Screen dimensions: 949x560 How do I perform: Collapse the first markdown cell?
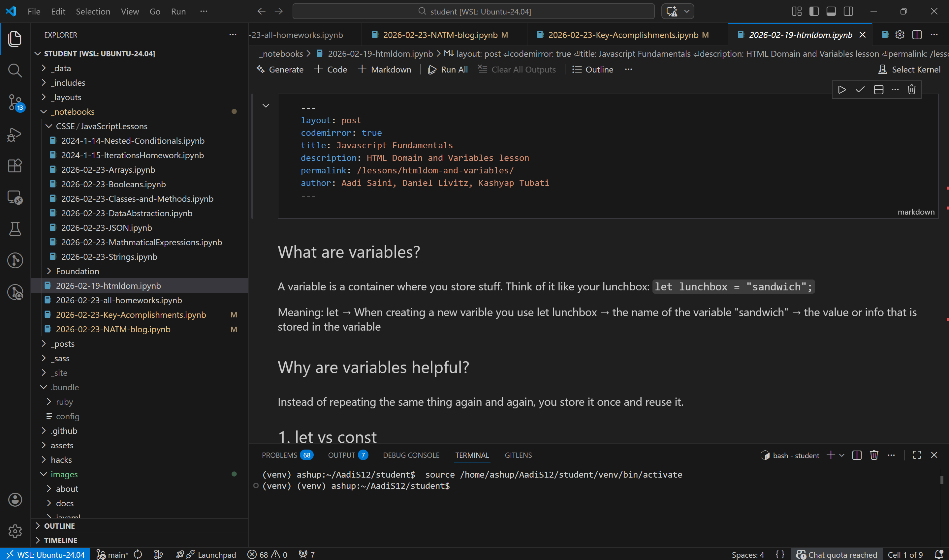pyautogui.click(x=266, y=106)
